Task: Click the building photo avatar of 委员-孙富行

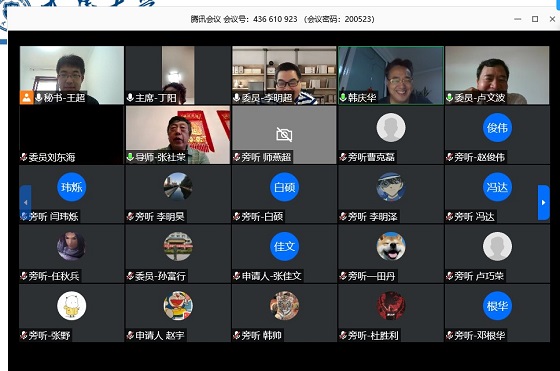Action: click(x=178, y=246)
